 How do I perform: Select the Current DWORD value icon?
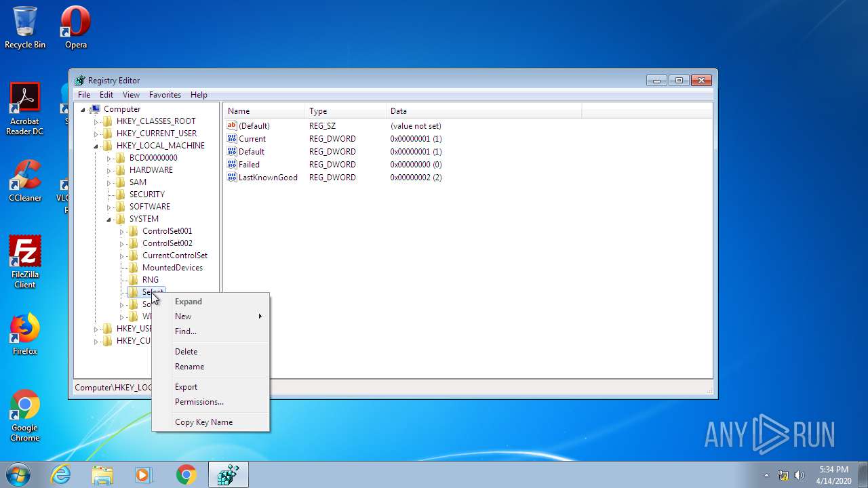tap(232, 139)
